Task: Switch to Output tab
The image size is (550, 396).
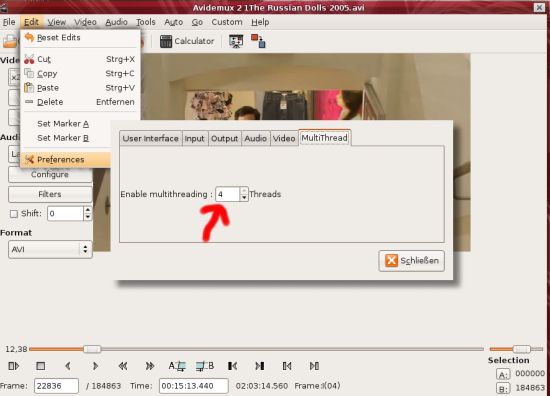Action: [x=224, y=139]
